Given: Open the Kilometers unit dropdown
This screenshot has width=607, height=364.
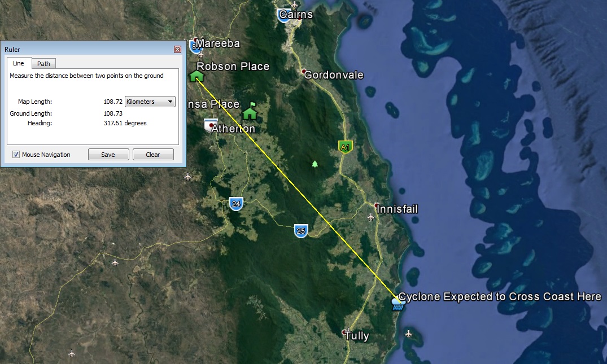Looking at the screenshot, I should (150, 102).
